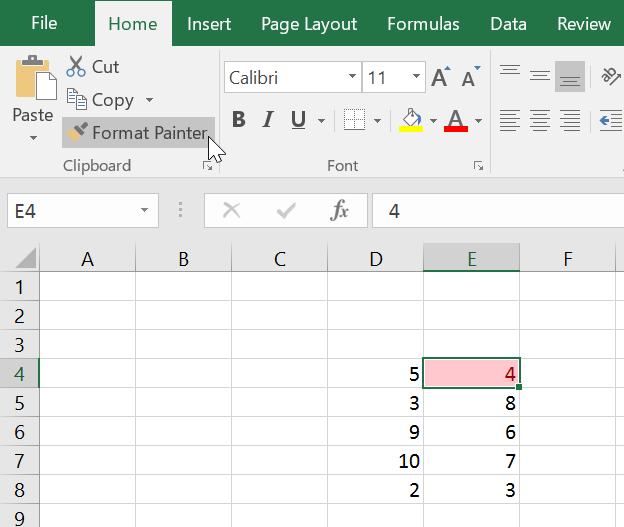The height and width of the screenshot is (527, 624).
Task: Open the File tab
Action: tap(44, 23)
